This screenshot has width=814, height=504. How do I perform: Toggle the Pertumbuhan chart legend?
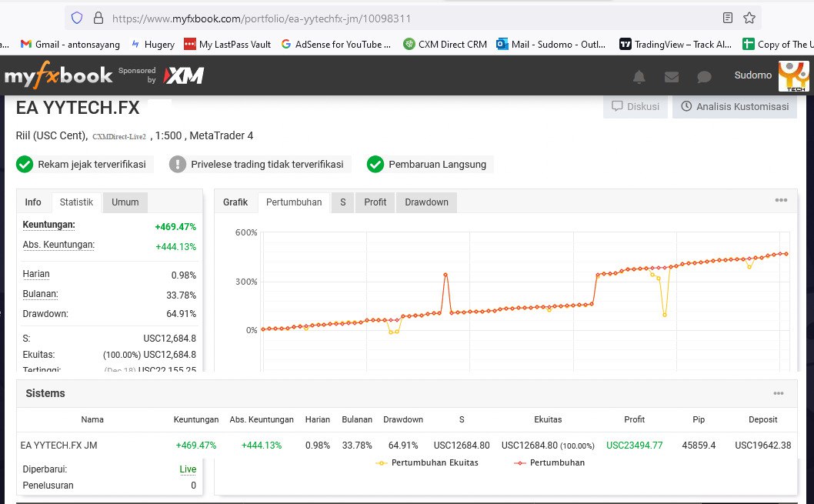pyautogui.click(x=555, y=462)
